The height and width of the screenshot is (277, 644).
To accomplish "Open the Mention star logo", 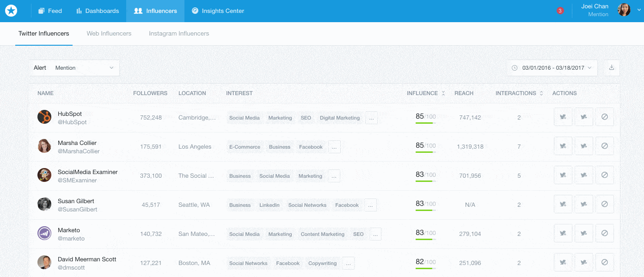I will point(11,11).
